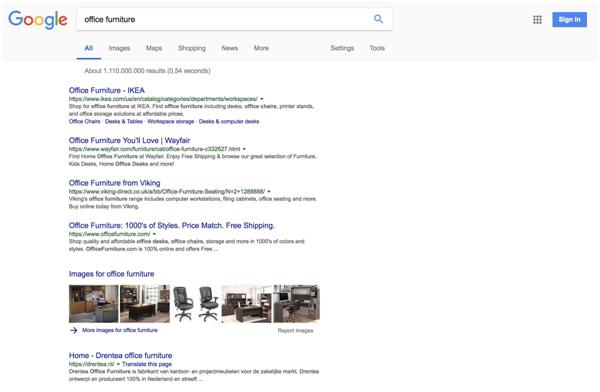Select the All tab

pos(89,48)
